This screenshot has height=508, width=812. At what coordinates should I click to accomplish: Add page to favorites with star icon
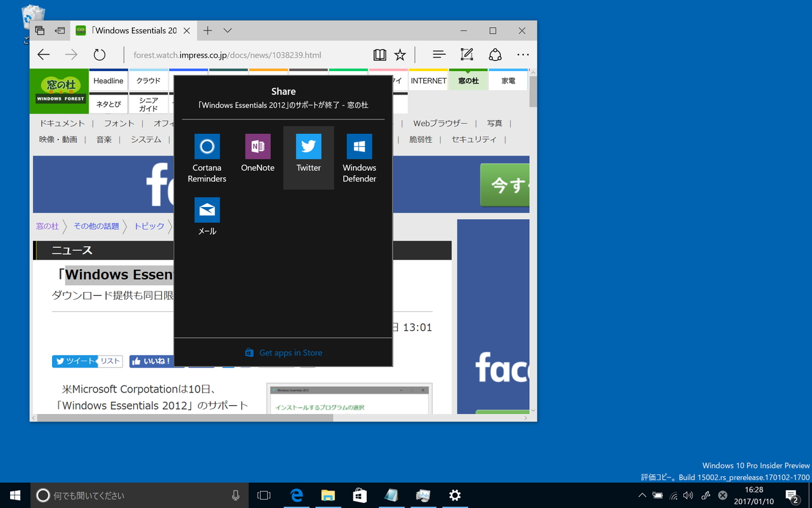click(x=400, y=55)
